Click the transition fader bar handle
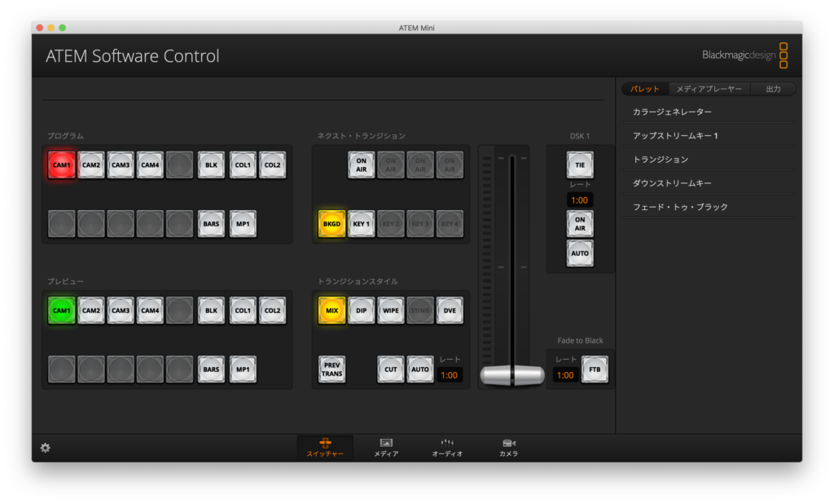 click(512, 375)
